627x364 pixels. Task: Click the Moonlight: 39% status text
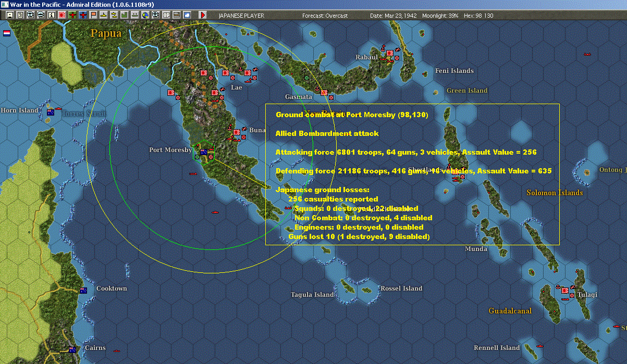coord(440,16)
